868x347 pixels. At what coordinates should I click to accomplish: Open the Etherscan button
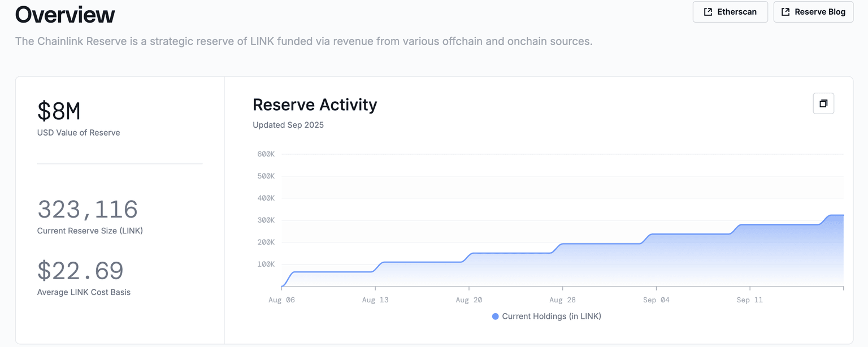coord(730,12)
